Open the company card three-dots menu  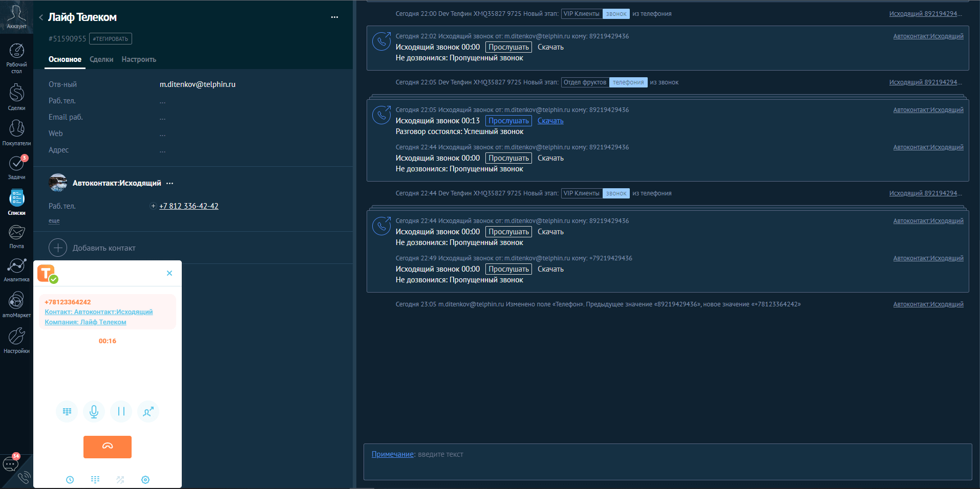click(x=334, y=17)
